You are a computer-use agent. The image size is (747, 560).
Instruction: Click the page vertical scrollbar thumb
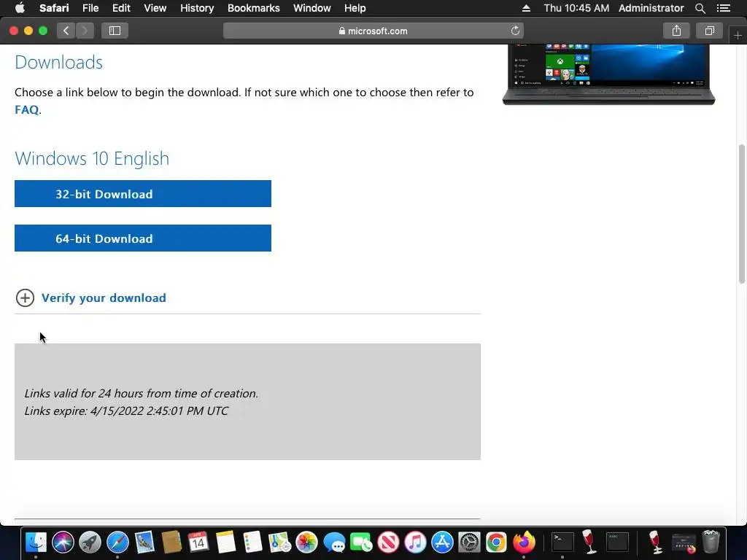pos(742,214)
